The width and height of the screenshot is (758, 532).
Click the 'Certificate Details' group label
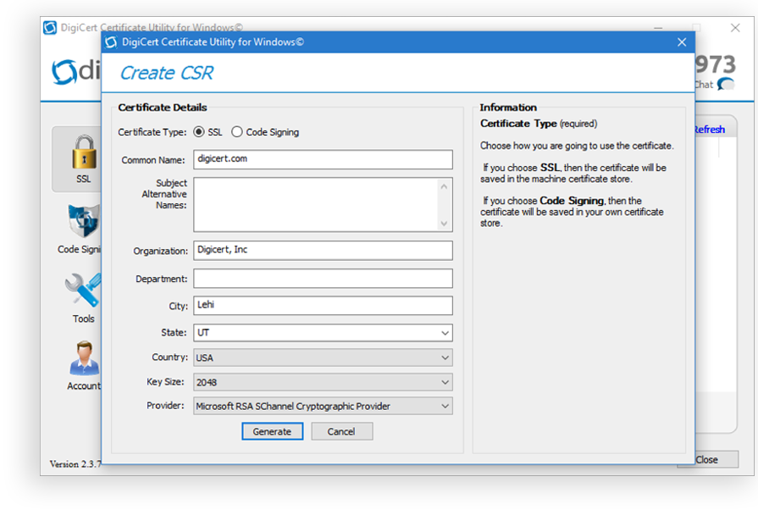163,108
